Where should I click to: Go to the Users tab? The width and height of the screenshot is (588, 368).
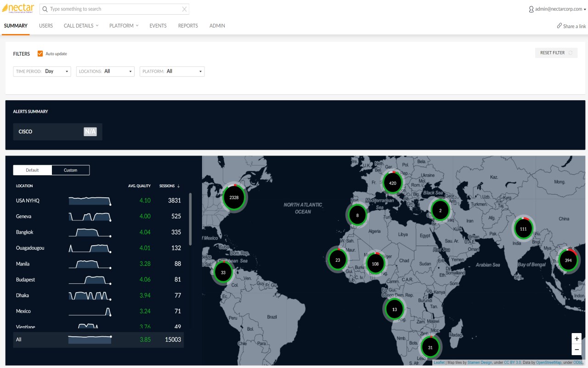point(46,26)
